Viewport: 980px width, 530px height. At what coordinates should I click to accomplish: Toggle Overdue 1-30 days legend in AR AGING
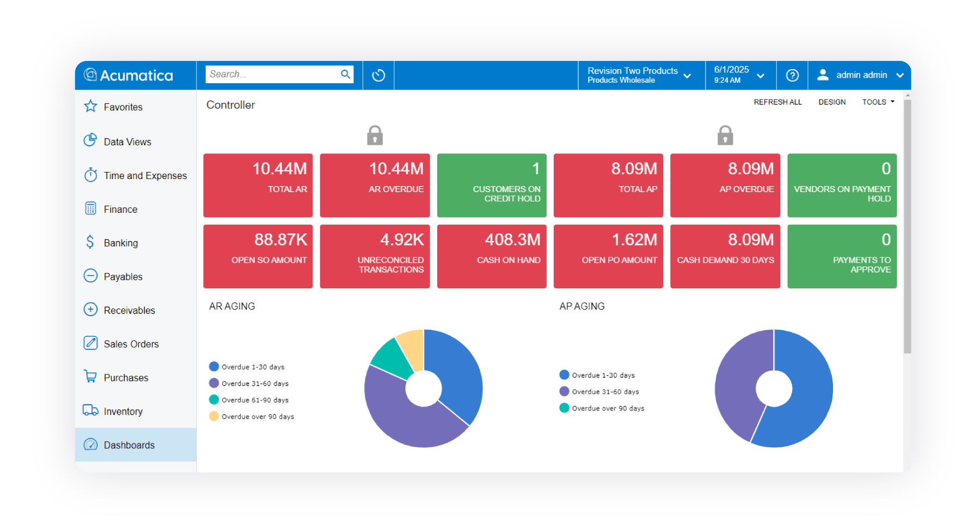[x=247, y=367]
